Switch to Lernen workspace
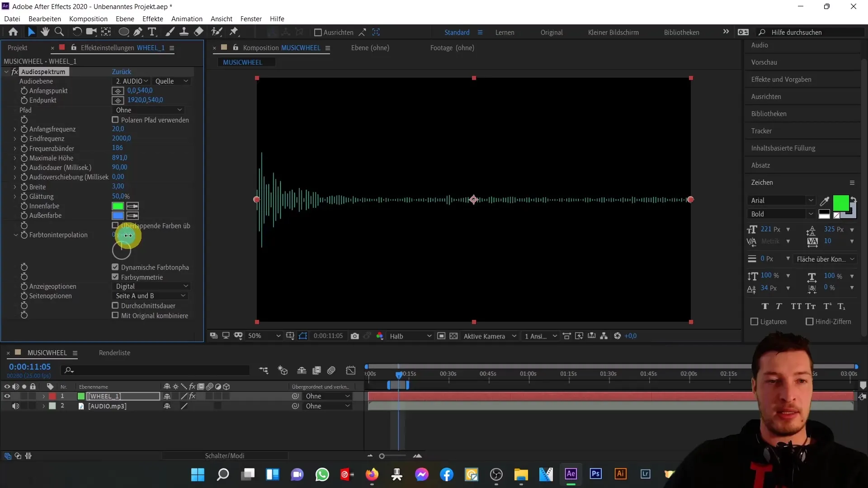This screenshot has height=488, width=868. click(x=505, y=33)
